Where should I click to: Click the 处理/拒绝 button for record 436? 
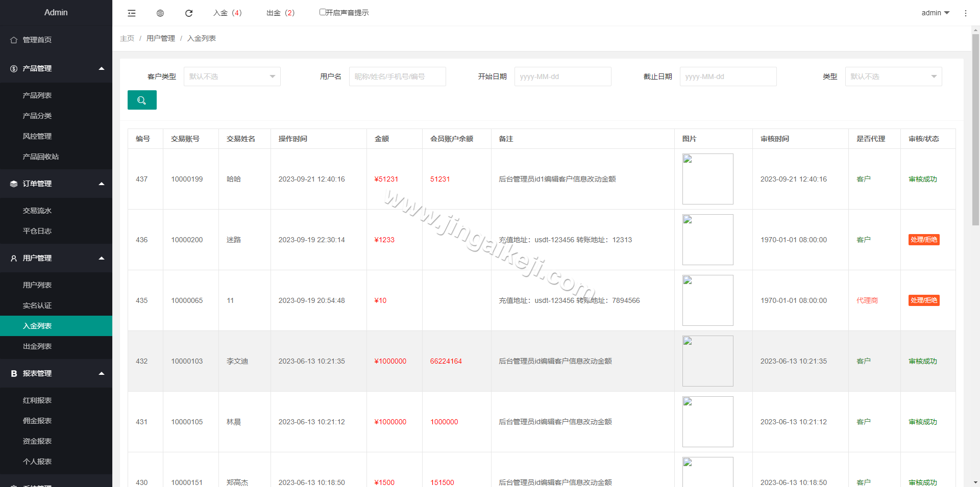[x=924, y=240]
